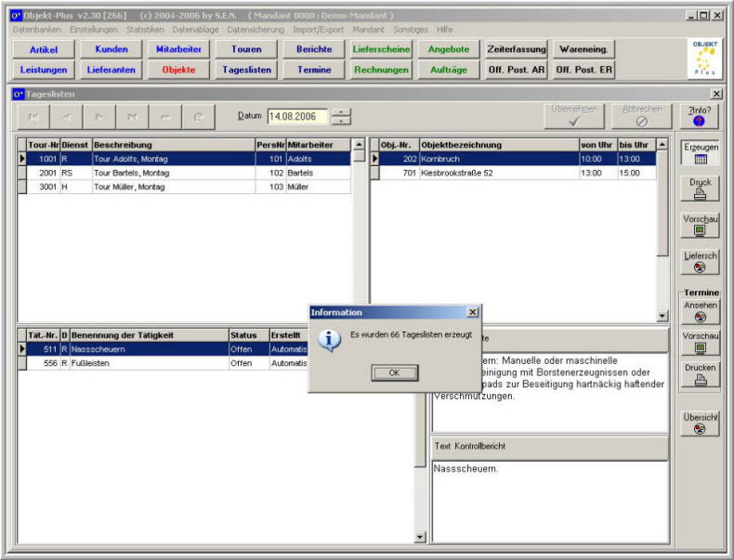Open Vorschau preview monitor button
Viewport: 734px width, 560px height.
point(701,225)
